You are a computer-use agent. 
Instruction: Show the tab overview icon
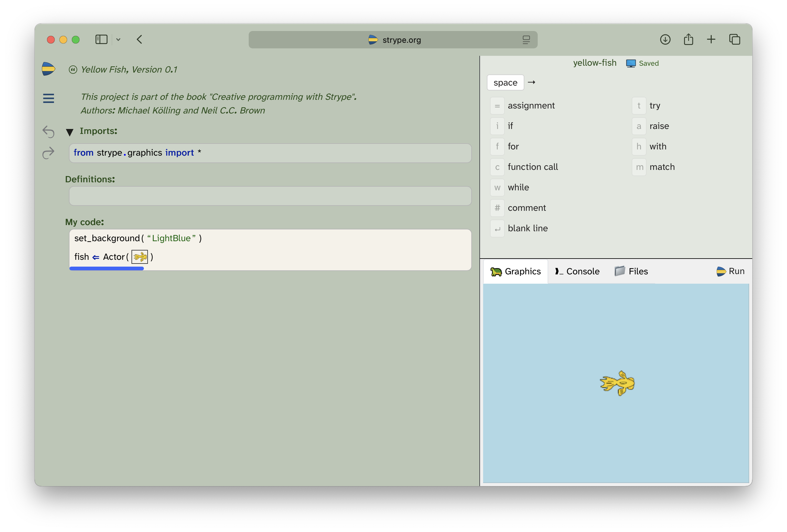[x=735, y=40]
